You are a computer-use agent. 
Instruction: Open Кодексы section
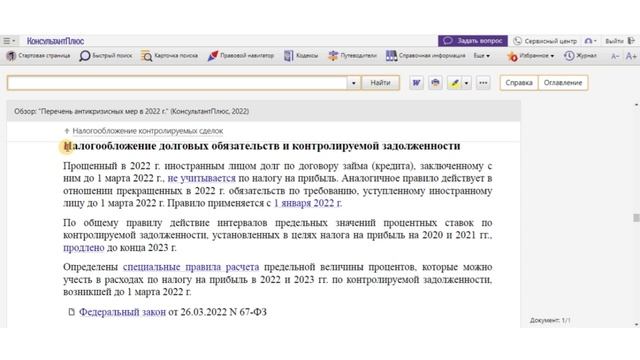coord(301,56)
